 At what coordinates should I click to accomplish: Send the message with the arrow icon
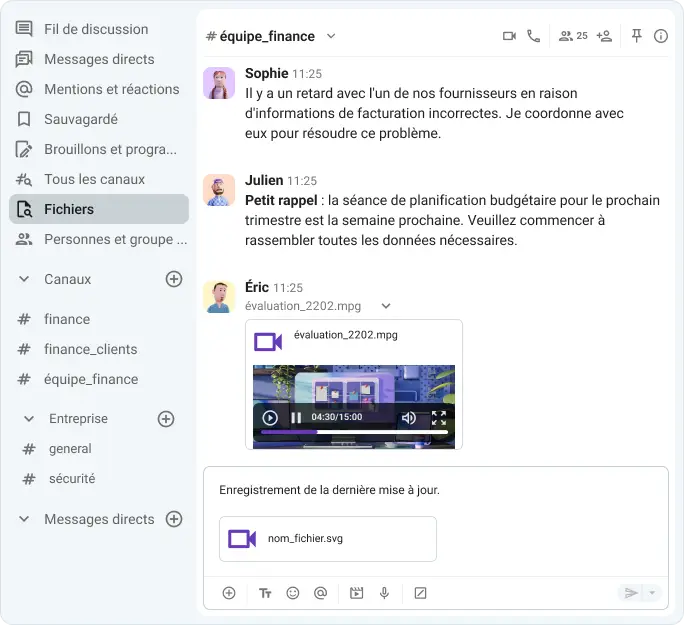pos(630,593)
